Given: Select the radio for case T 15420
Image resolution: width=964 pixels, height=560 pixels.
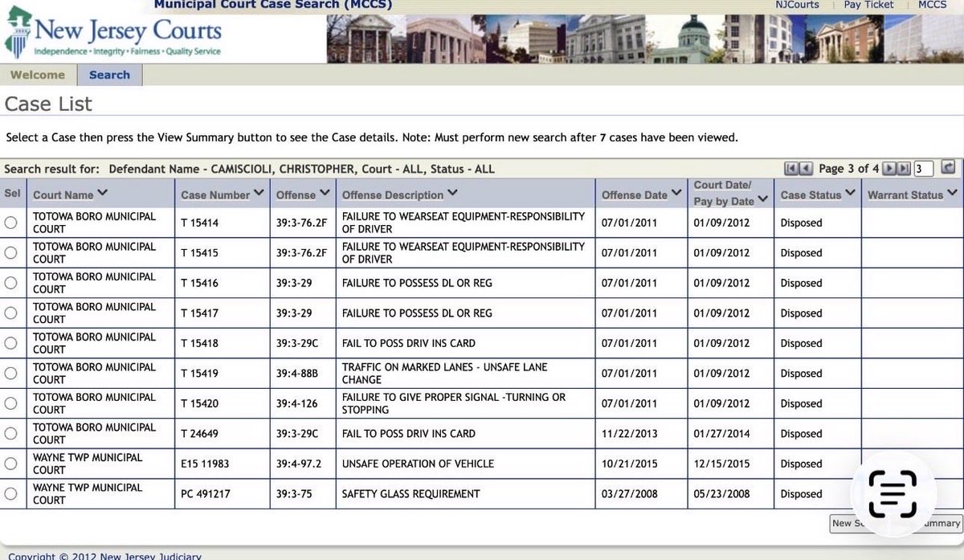Looking at the screenshot, I should [x=10, y=403].
